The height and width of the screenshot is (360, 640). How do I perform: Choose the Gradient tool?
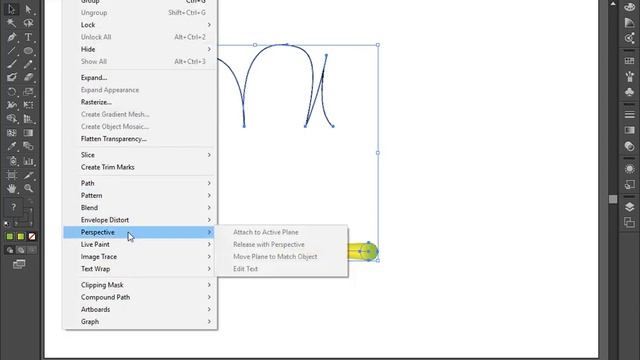coord(28,133)
